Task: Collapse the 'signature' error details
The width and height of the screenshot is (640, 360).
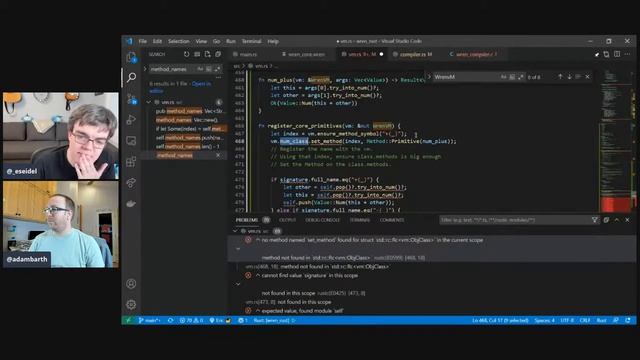Action: [x=238, y=284]
